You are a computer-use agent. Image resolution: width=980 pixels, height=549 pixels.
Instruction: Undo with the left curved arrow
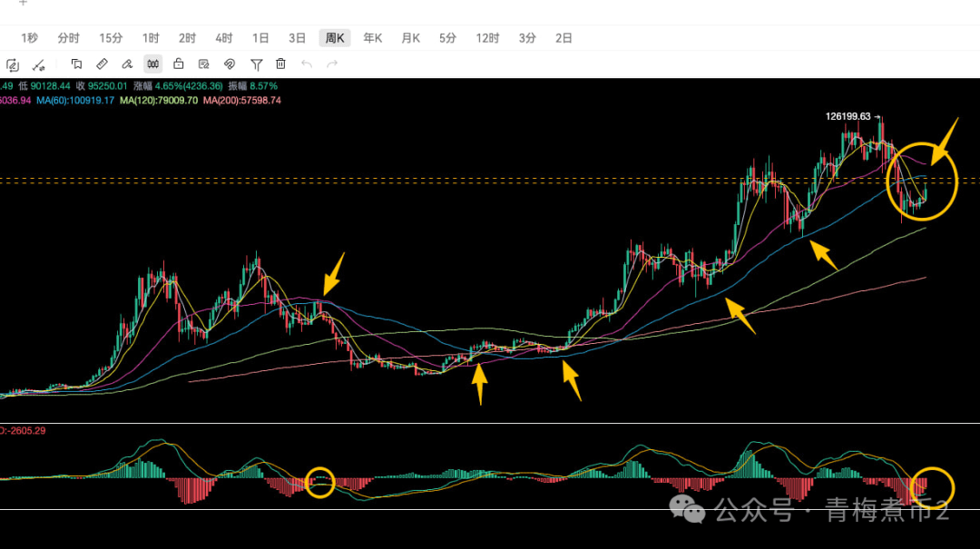307,64
